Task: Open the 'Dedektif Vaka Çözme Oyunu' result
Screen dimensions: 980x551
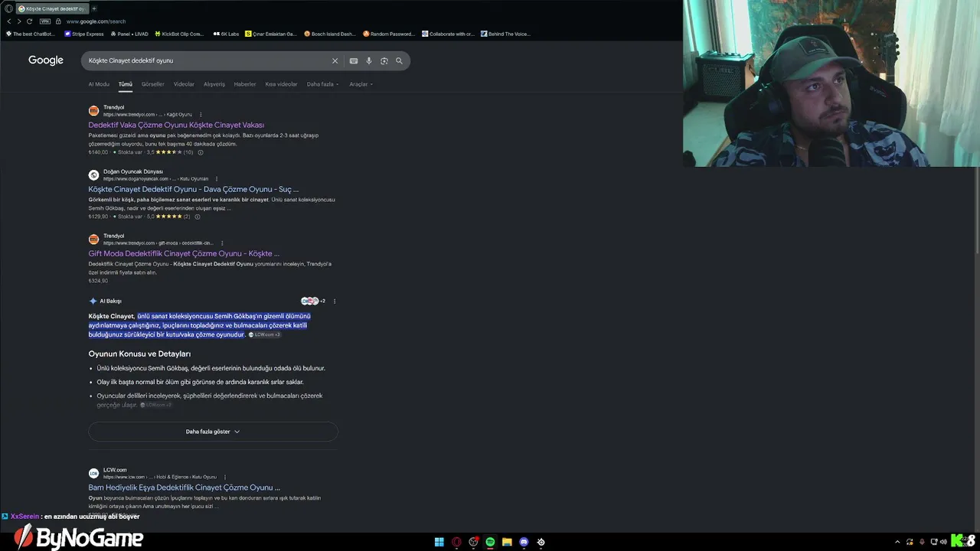Action: pos(176,125)
